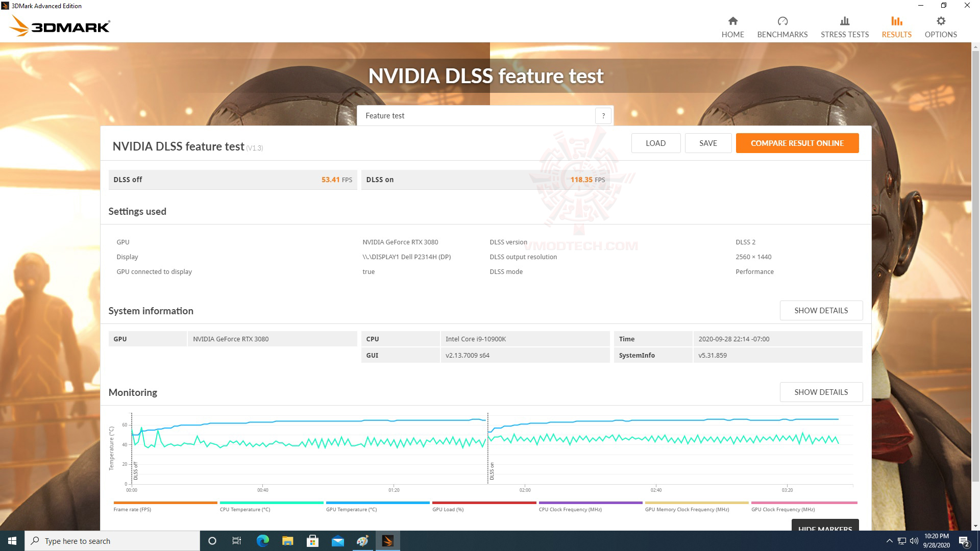Click the Load result button
Screen dimensions: 980x551
(x=655, y=143)
